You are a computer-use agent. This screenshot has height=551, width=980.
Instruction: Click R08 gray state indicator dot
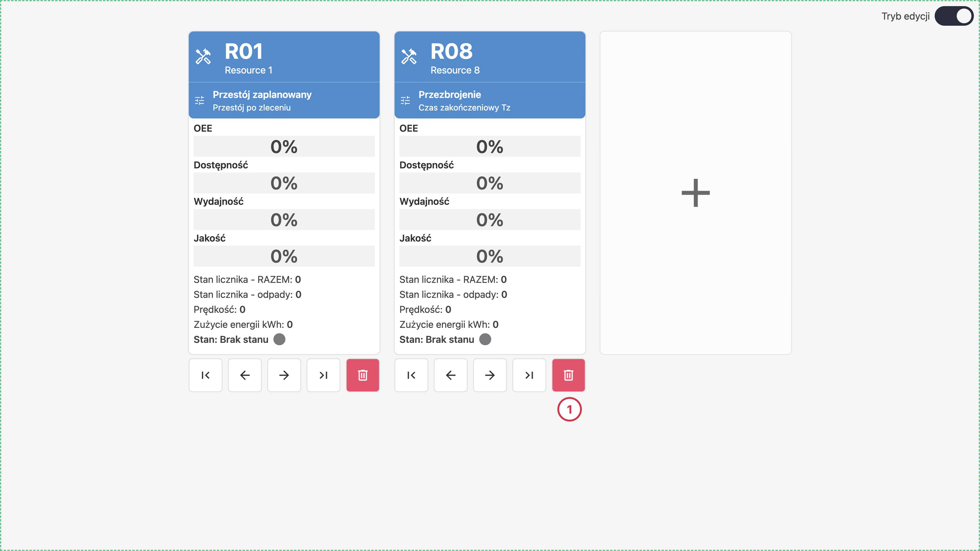(x=485, y=339)
